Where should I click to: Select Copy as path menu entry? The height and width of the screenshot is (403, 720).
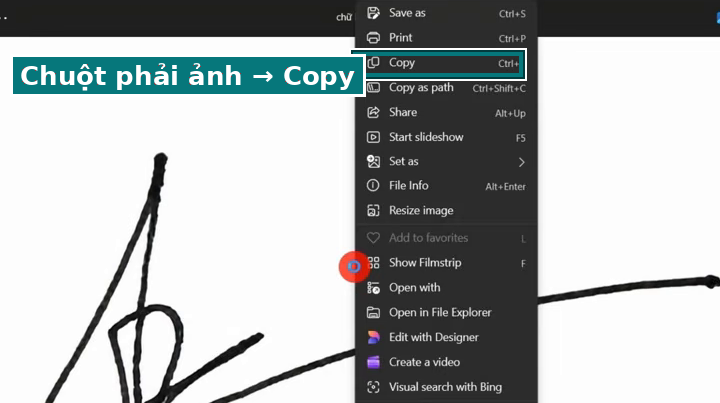pos(446,87)
